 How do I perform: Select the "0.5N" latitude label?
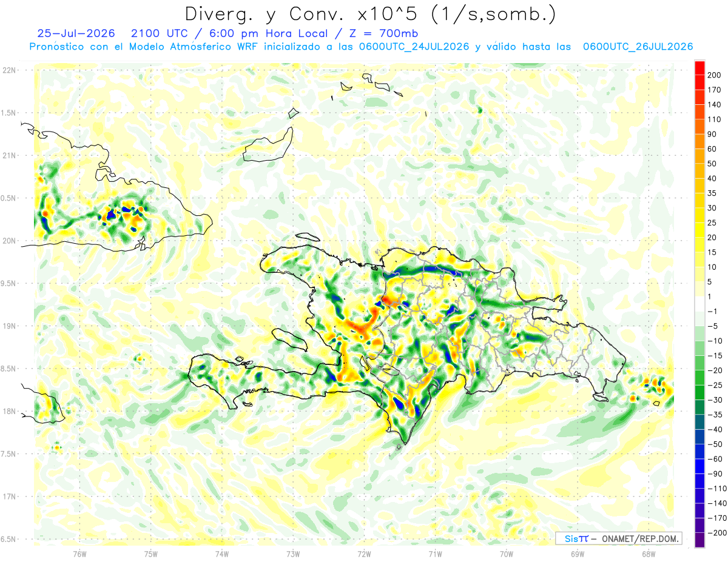8,198
